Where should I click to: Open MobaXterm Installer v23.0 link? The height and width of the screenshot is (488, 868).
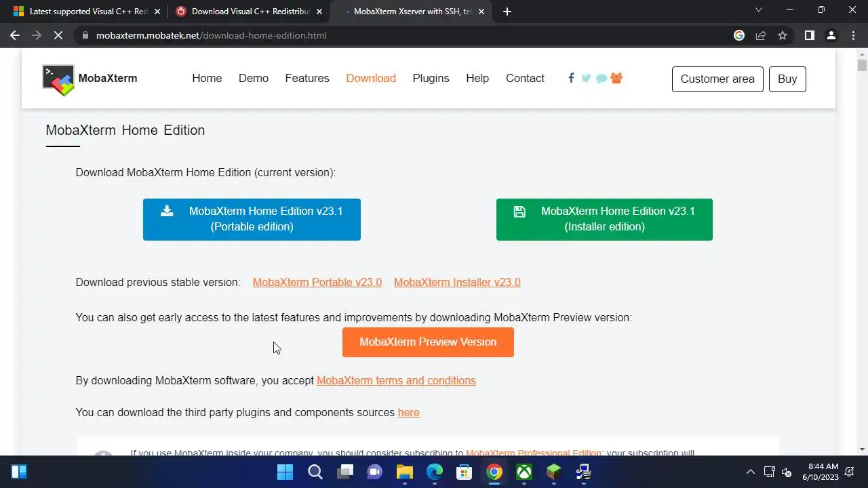point(457,282)
